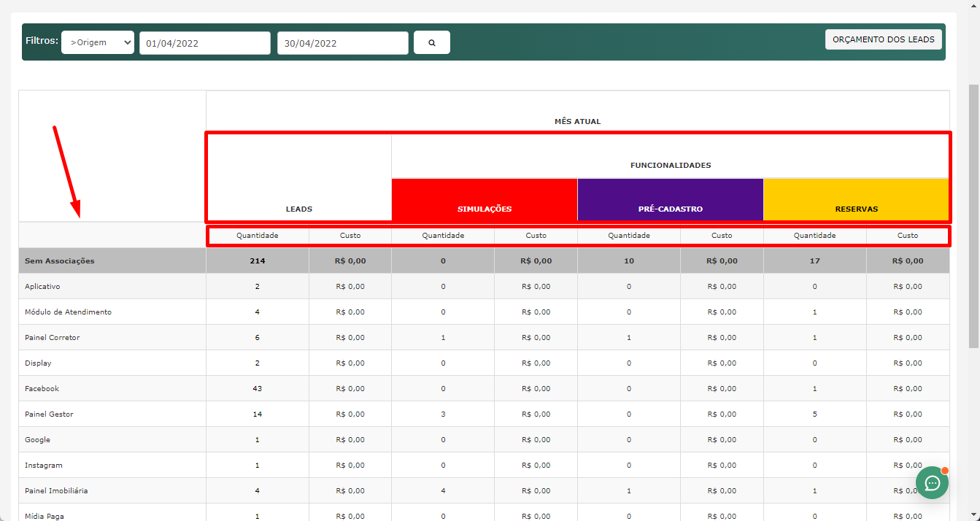Click reservas cost R$ 0,00 in Display row
980x521 pixels.
tap(908, 363)
